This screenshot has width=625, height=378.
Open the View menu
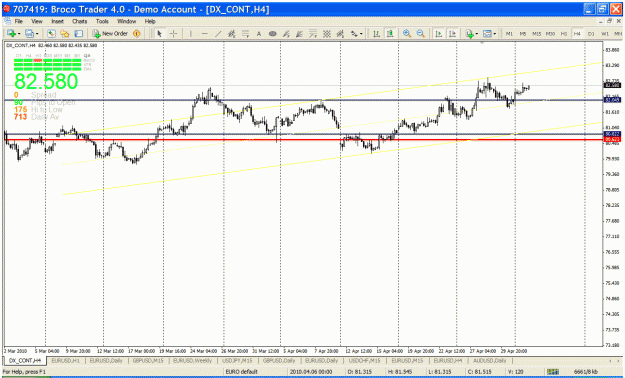37,21
